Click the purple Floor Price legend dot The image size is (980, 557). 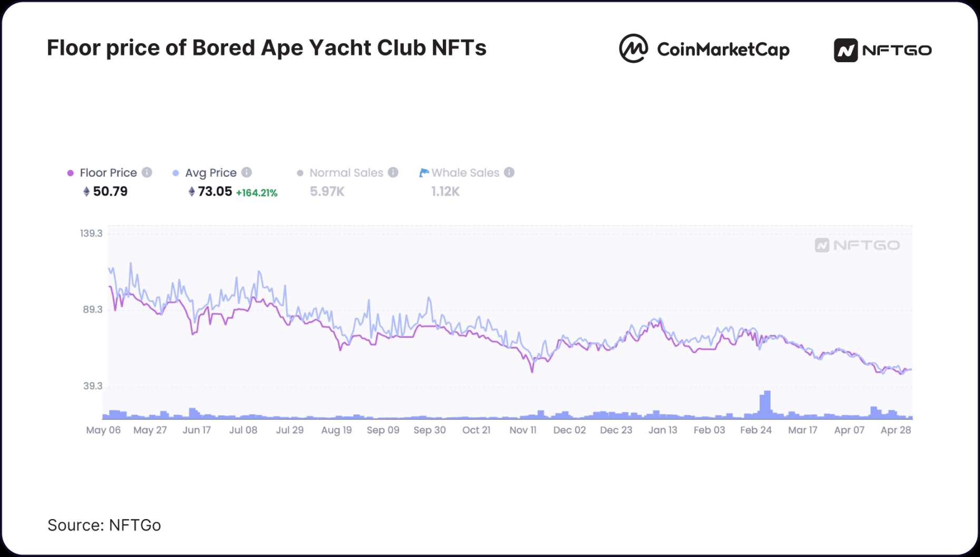point(71,173)
